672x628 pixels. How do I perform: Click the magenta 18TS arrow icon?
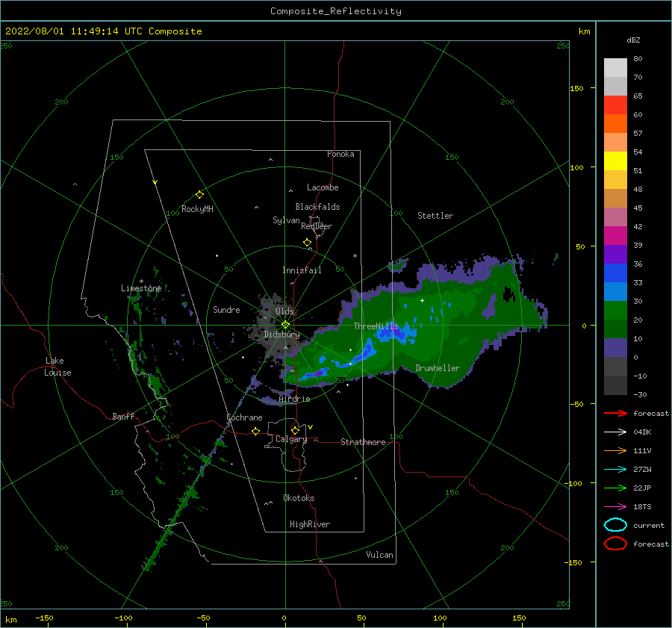point(615,507)
